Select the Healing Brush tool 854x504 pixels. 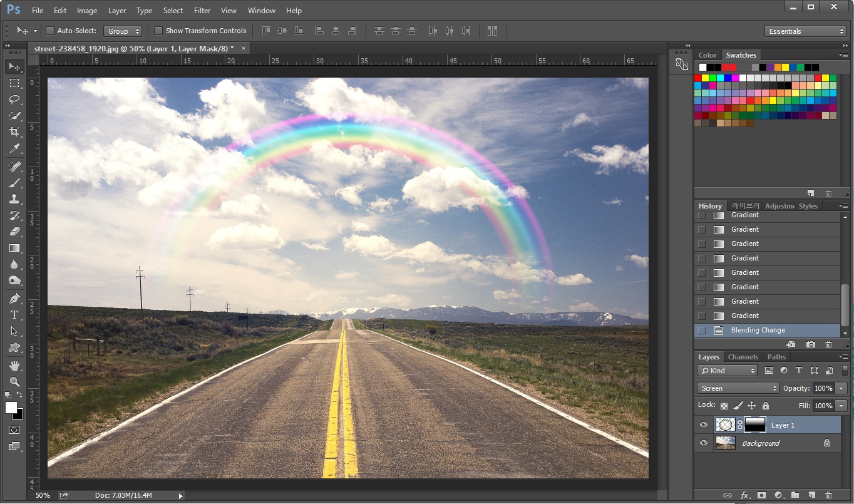14,167
